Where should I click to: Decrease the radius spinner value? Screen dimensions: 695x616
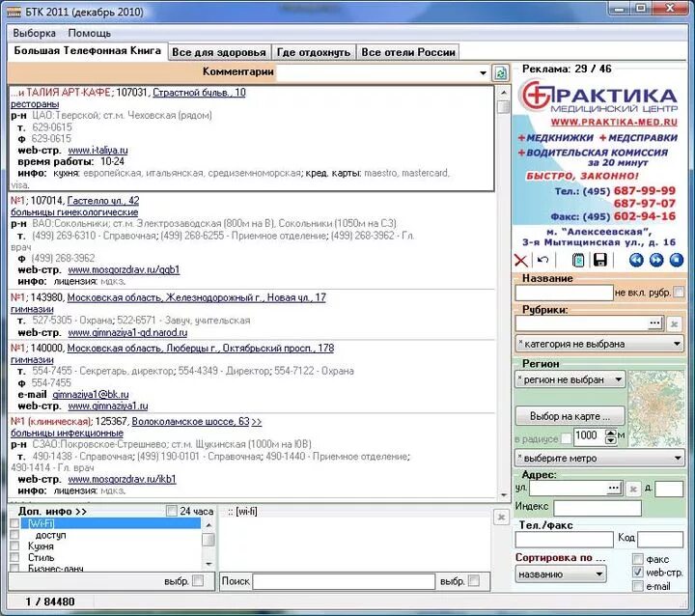click(611, 440)
